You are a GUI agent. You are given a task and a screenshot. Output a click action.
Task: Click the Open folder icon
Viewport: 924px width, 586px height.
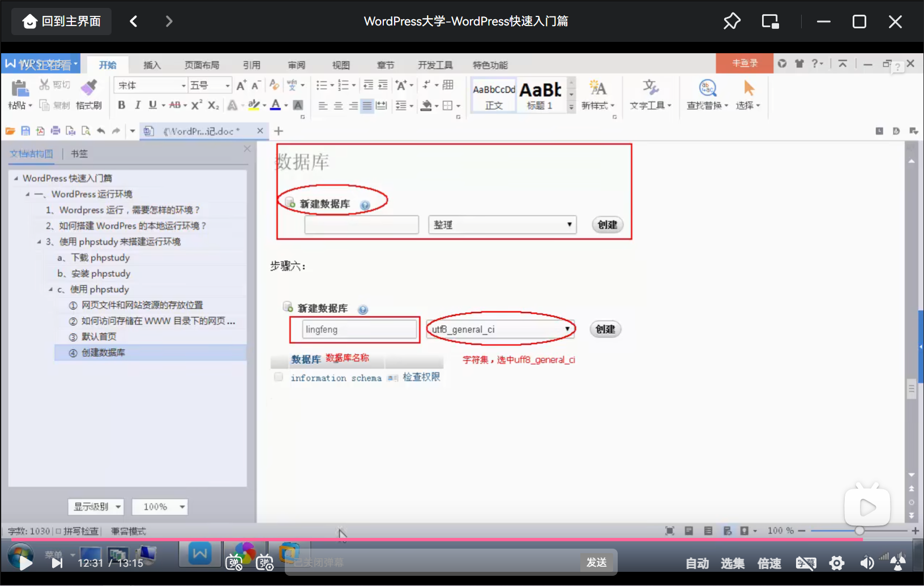click(10, 131)
